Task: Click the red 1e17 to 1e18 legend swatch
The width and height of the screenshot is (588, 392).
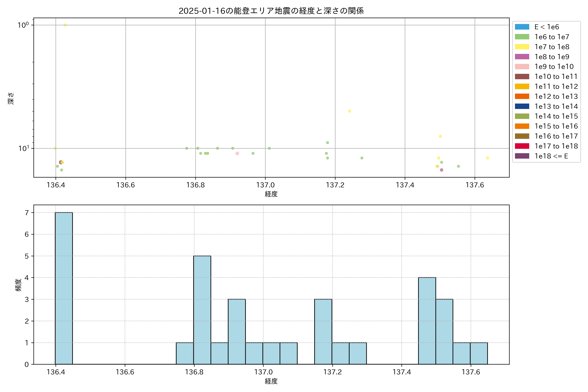Action: [522, 146]
